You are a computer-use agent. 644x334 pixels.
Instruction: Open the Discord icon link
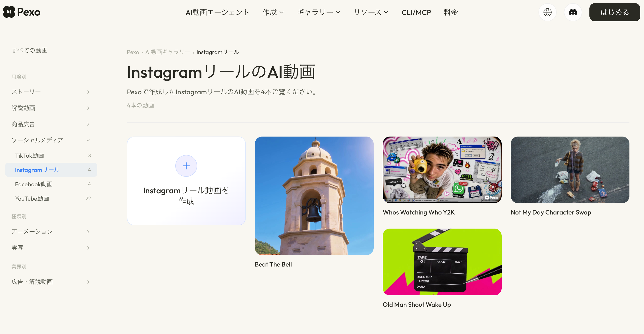pos(573,12)
